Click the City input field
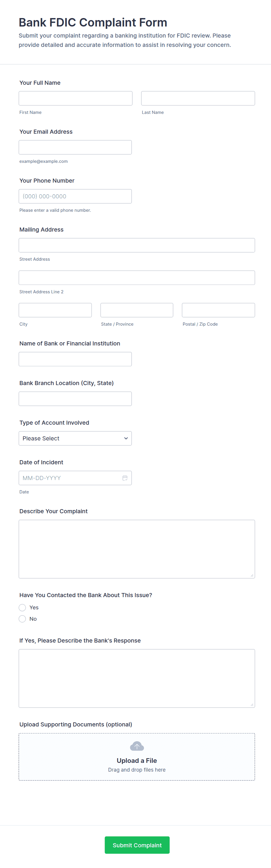Image resolution: width=271 pixels, height=868 pixels. (x=55, y=310)
